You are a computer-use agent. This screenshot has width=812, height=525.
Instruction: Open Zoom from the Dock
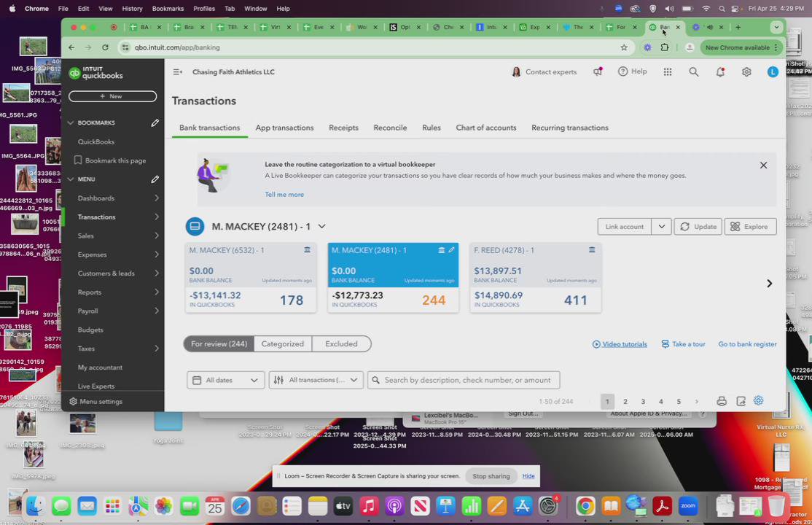point(687,506)
